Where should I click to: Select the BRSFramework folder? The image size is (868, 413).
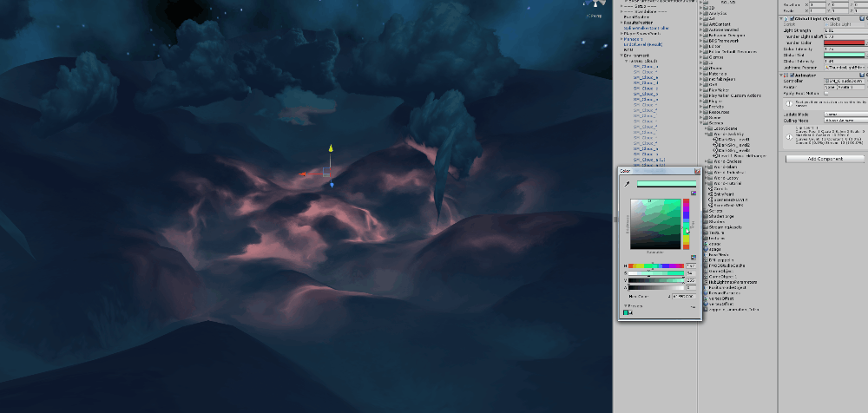click(720, 41)
